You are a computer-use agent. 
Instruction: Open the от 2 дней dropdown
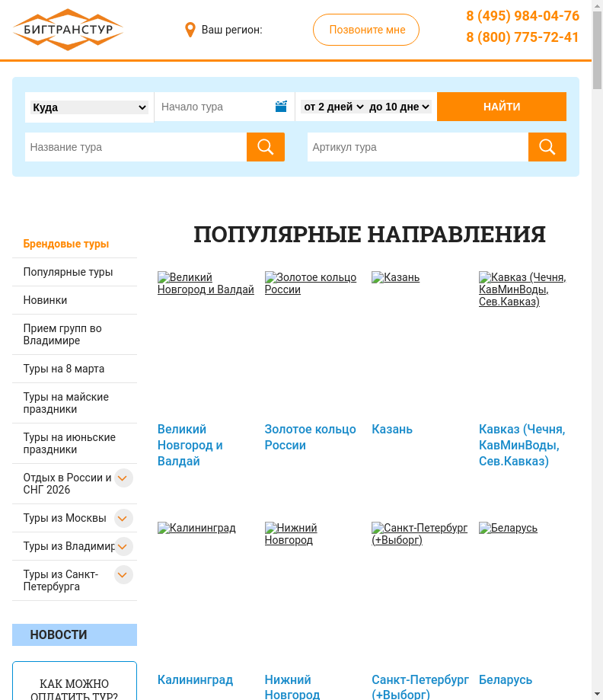point(333,107)
